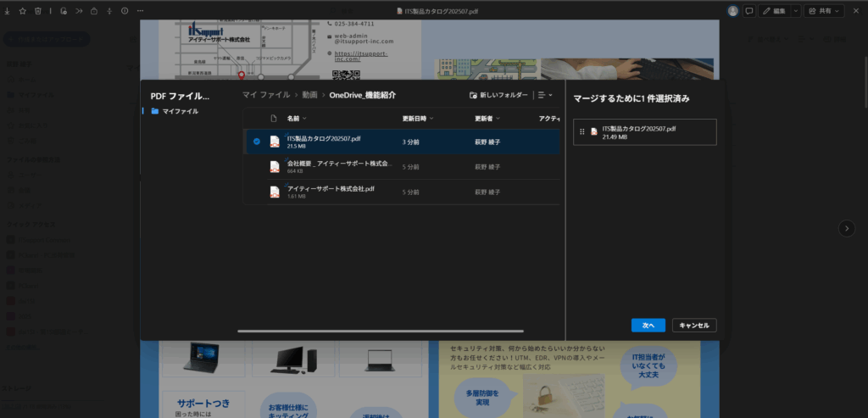Open the info circle icon in toolbar
Image resolution: width=868 pixels, height=418 pixels.
[125, 11]
